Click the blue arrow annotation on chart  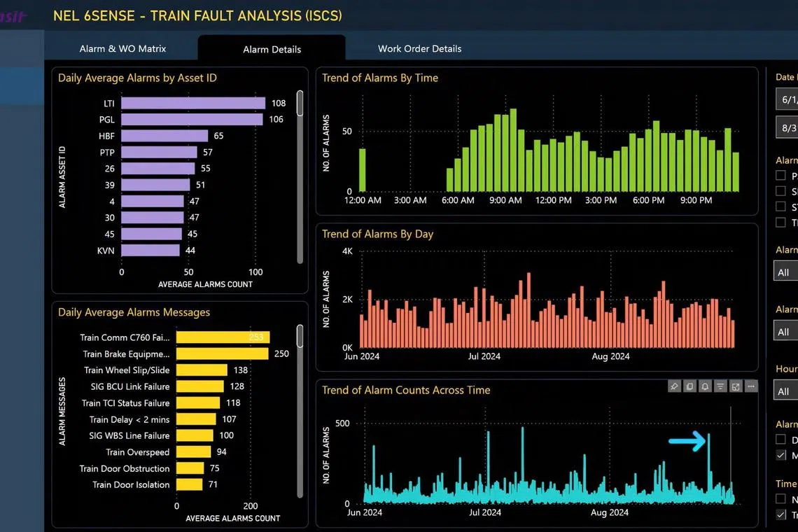coord(687,441)
